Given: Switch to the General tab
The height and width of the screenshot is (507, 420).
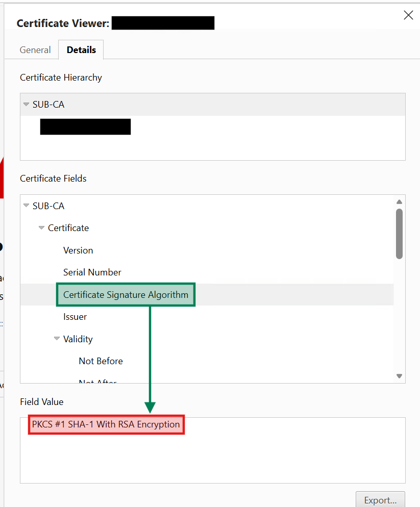Looking at the screenshot, I should pyautogui.click(x=35, y=49).
